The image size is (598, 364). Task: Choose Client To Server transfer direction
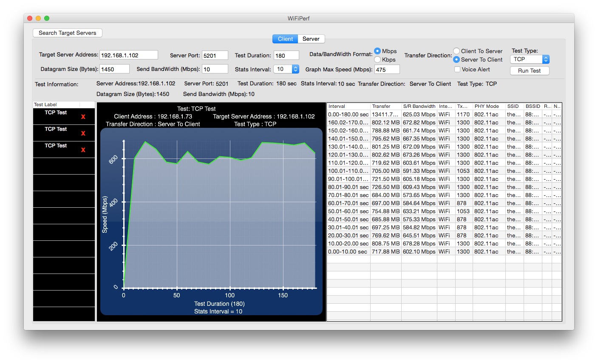456,51
